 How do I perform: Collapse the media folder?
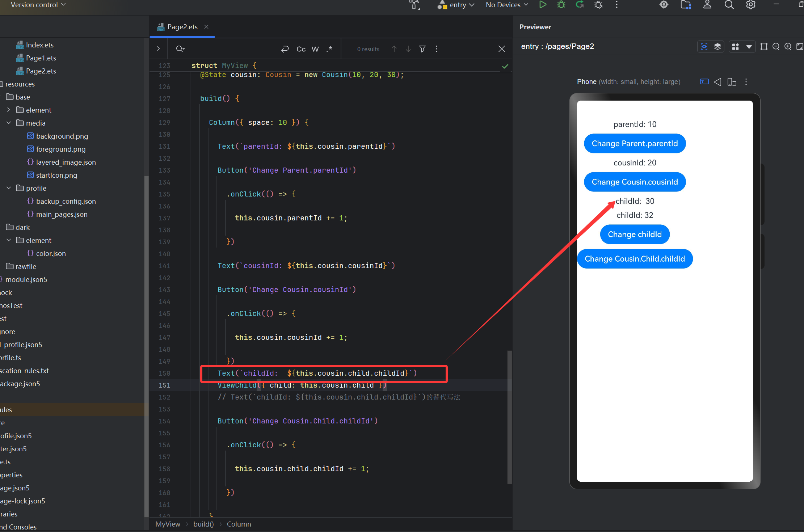(9, 123)
